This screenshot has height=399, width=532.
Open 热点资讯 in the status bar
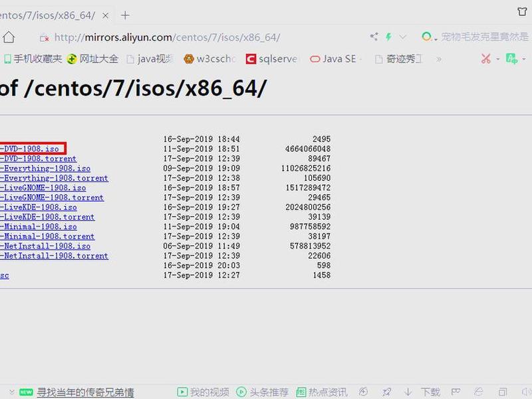pyautogui.click(x=322, y=392)
